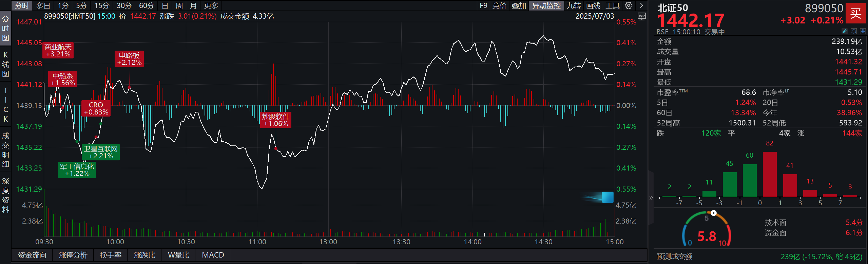Click the 5.8 score gauge value
868x264 pixels.
pyautogui.click(x=707, y=236)
